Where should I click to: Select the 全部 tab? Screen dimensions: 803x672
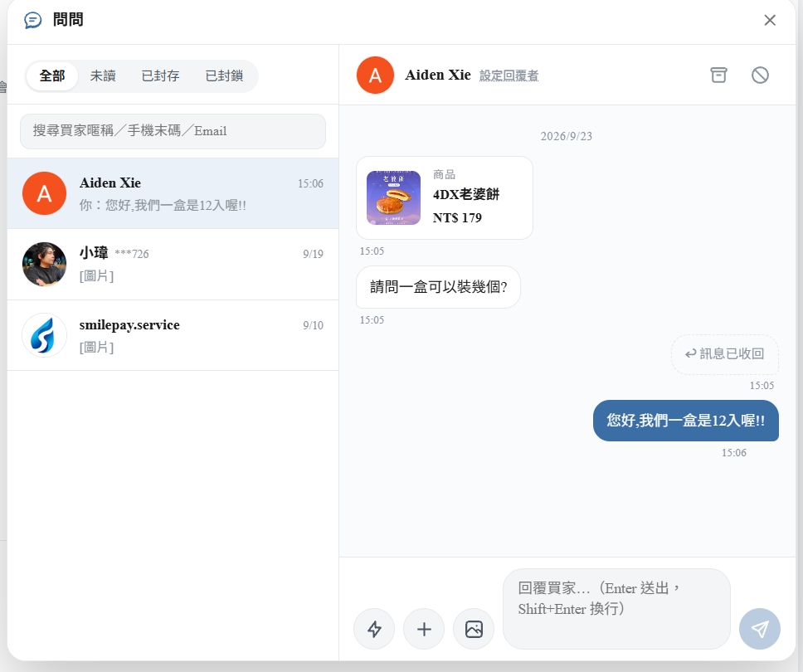click(52, 76)
